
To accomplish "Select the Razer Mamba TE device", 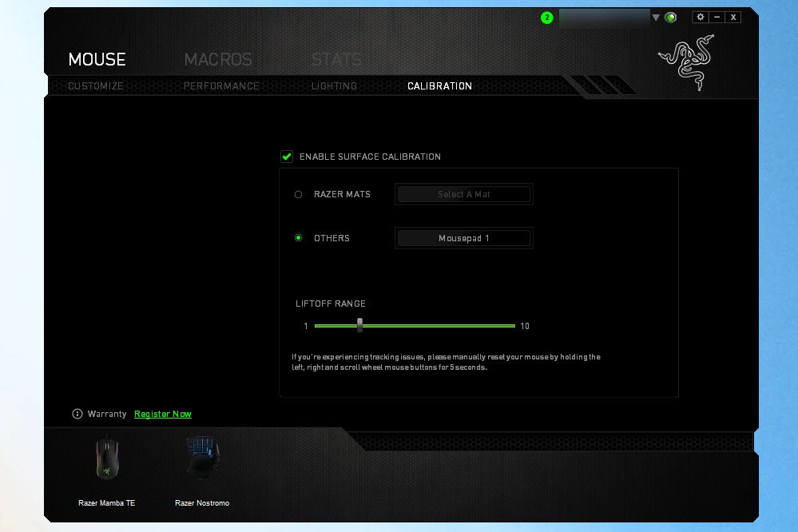I will 106,470.
